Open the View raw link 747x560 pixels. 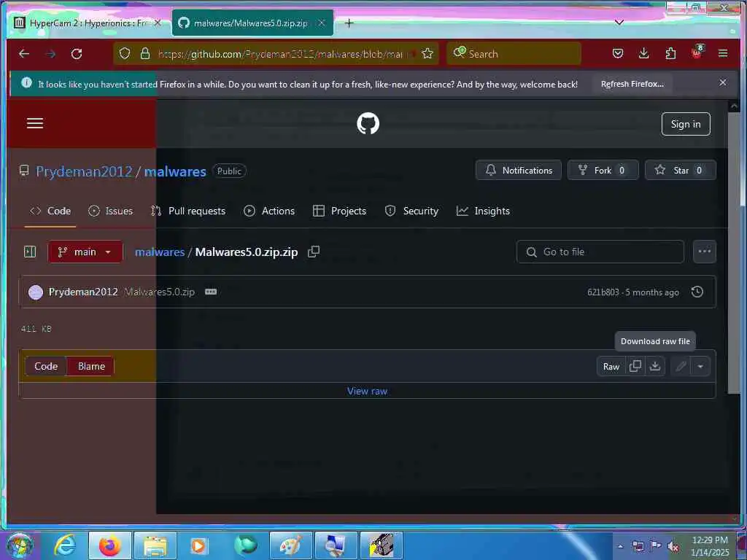tap(367, 391)
